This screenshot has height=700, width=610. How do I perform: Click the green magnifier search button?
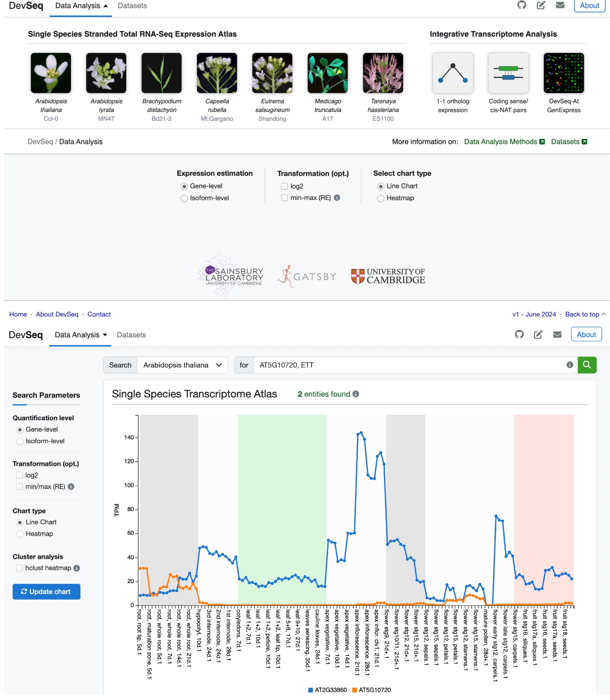pyautogui.click(x=587, y=365)
